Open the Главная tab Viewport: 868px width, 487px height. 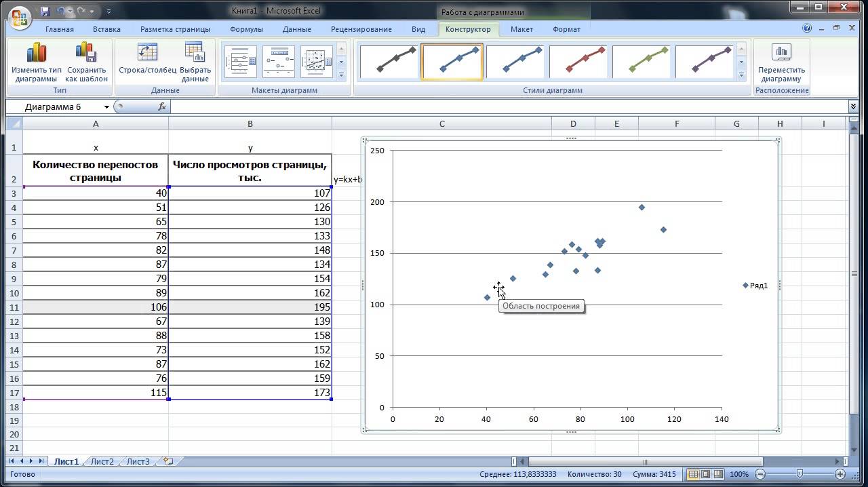click(x=60, y=29)
